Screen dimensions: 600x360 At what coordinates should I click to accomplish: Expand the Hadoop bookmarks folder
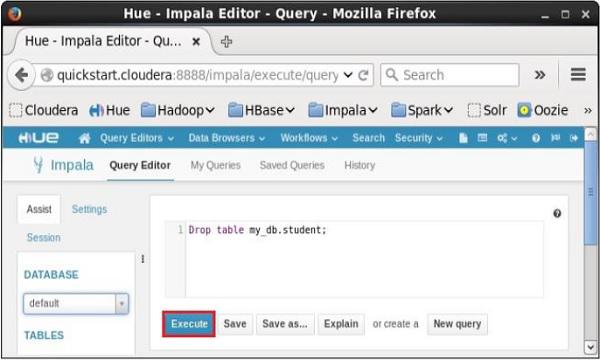click(178, 110)
